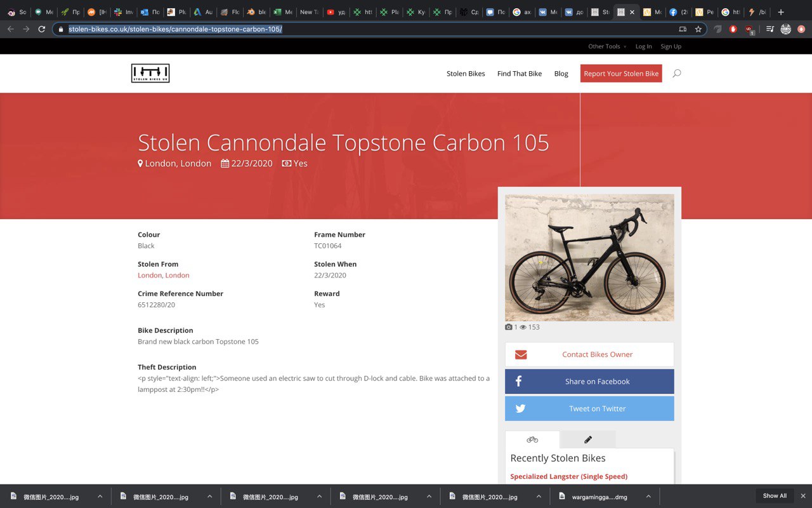
Task: Go back using the browser back arrow
Action: pos(10,29)
